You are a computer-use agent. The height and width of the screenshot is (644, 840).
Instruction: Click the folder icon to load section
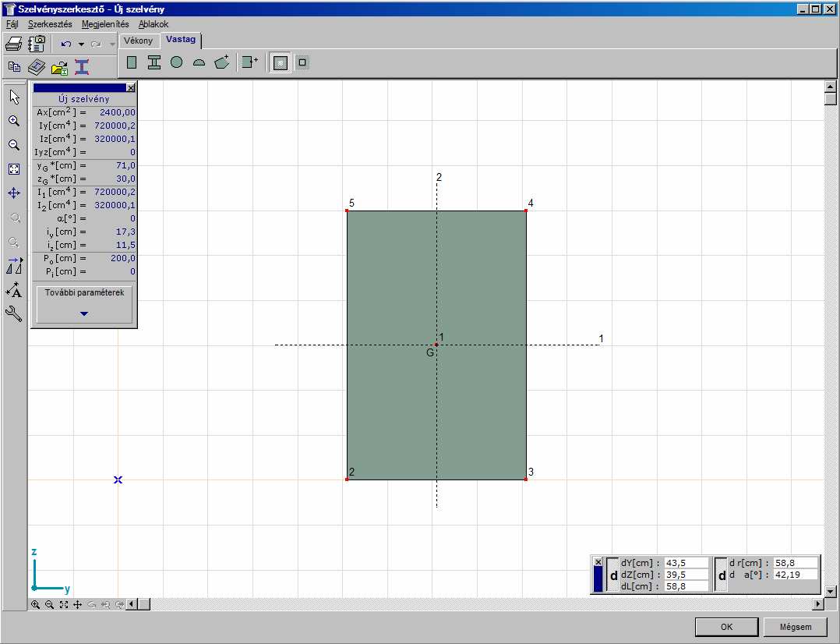(59, 68)
